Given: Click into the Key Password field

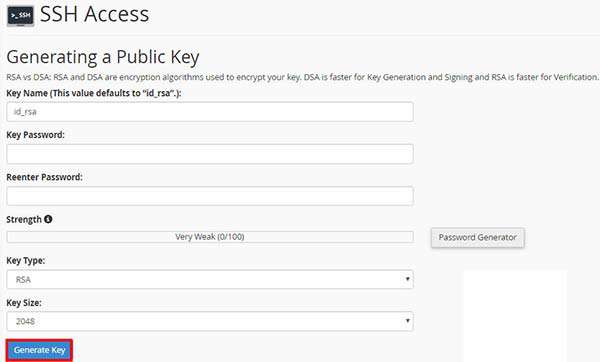Looking at the screenshot, I should point(210,154).
